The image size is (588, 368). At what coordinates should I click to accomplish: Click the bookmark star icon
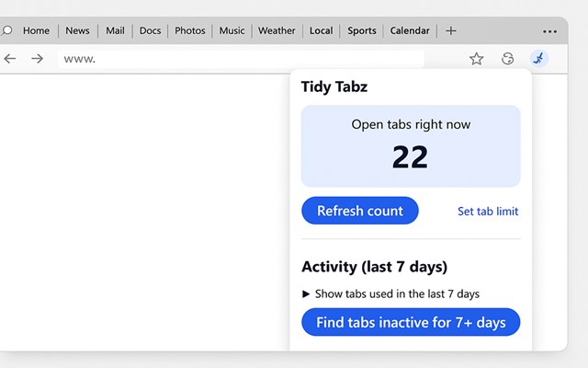tap(476, 59)
